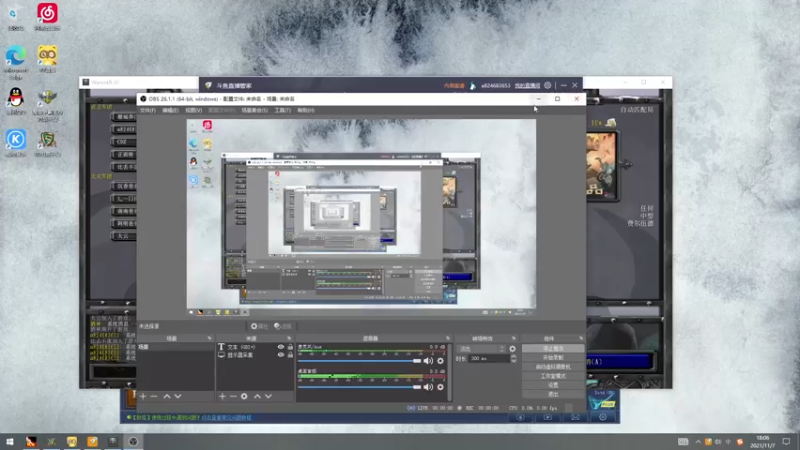Pop out the Scene Transitions dock icon
Image resolution: width=800 pixels, height=450 pixels.
(514, 338)
